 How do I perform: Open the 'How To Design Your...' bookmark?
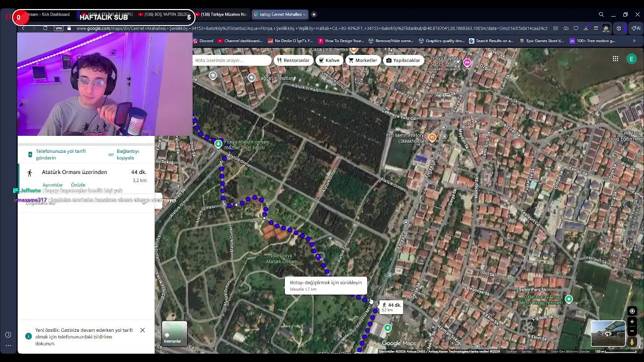click(341, 41)
